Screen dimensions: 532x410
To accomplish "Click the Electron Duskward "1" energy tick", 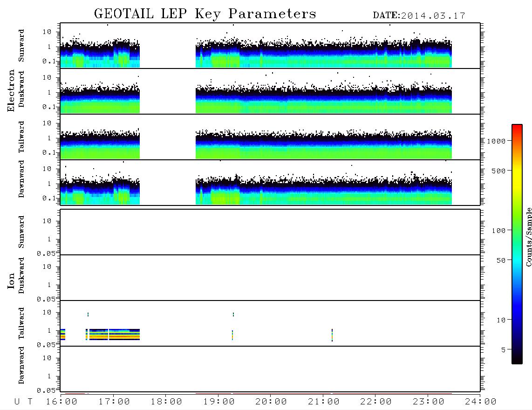I will click(49, 92).
